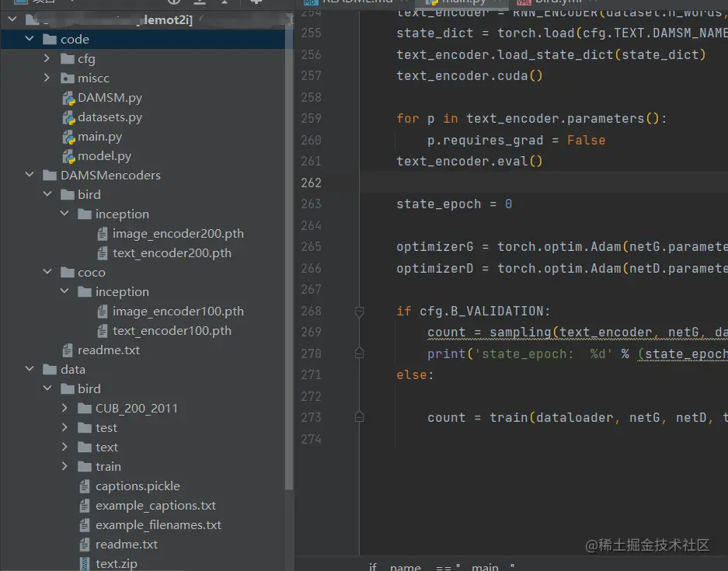
Task: Collapse the bird folder under data
Action: pos(47,388)
